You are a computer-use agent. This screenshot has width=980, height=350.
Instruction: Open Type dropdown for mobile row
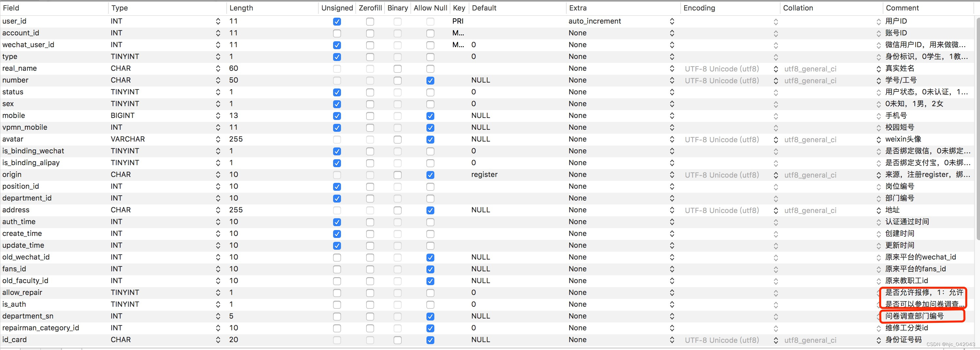point(218,116)
